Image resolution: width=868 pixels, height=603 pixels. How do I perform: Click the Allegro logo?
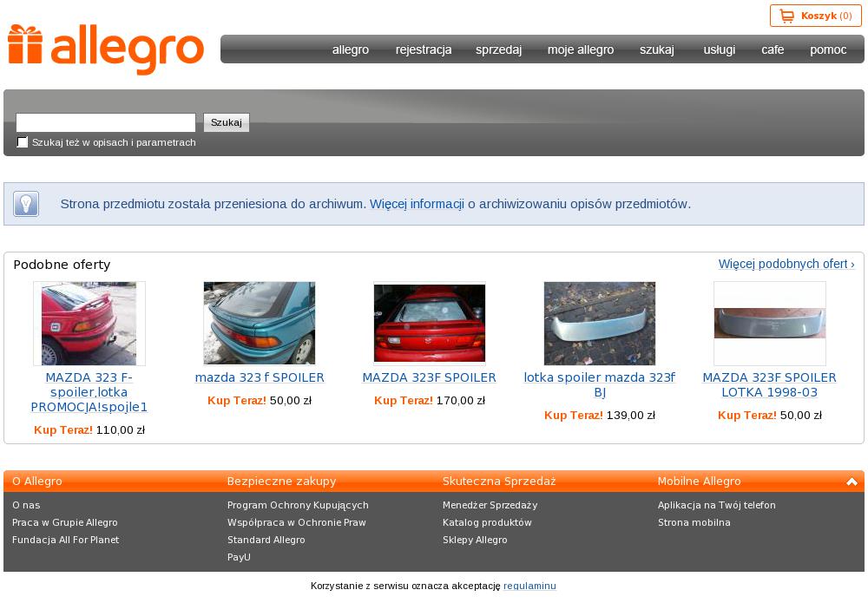[x=106, y=49]
